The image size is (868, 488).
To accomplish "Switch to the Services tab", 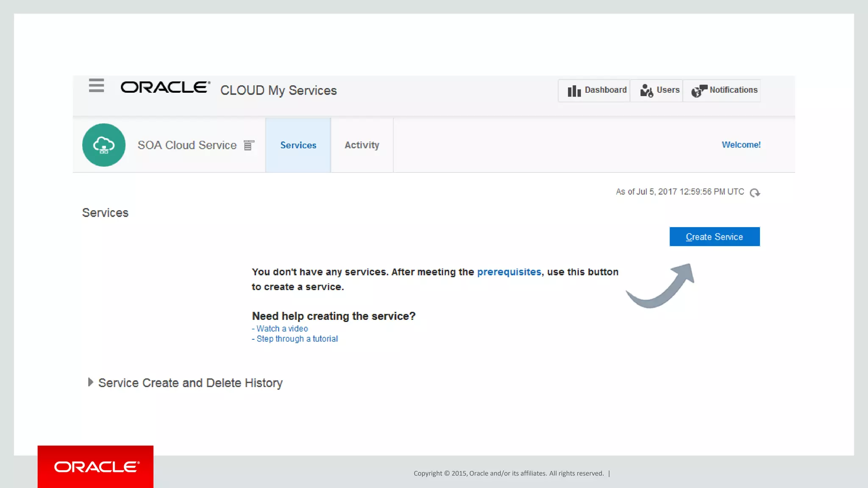I will [x=298, y=145].
